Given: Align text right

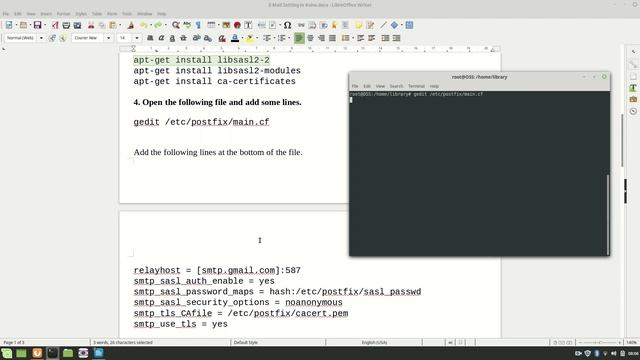Looking at the screenshot, I should click(321, 38).
